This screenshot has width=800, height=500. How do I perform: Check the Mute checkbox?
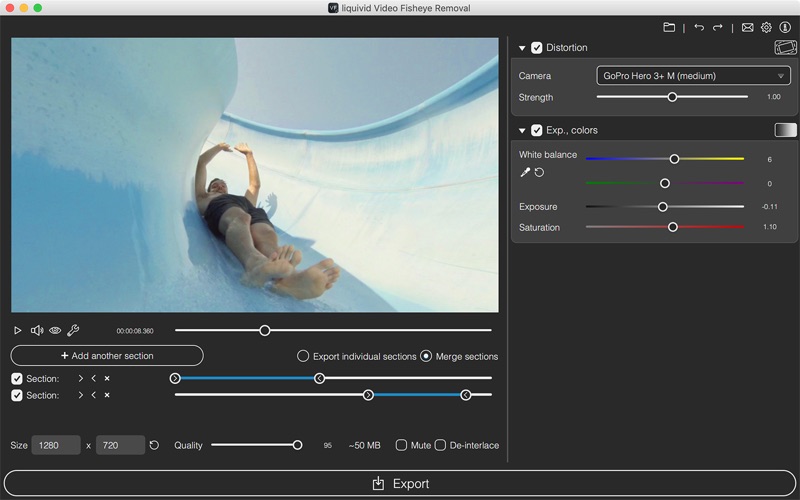click(x=401, y=445)
